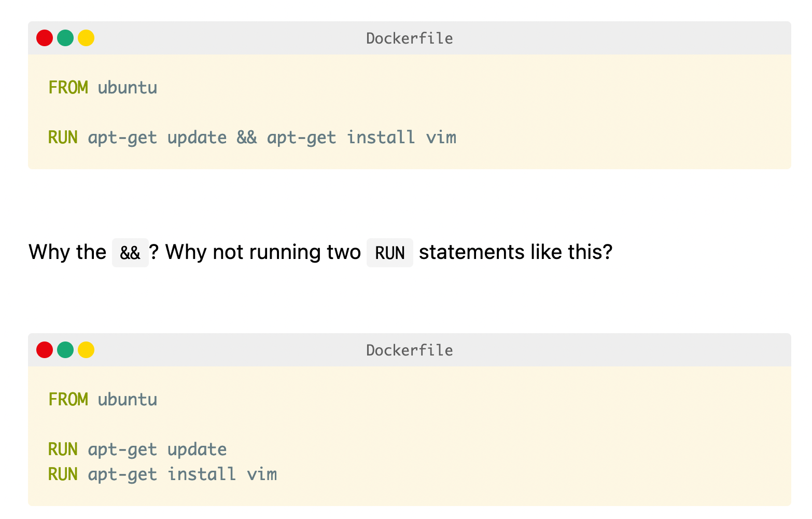The width and height of the screenshot is (812, 519).
Task: Click the green dot in the first Dockerfile window
Action: (65, 38)
